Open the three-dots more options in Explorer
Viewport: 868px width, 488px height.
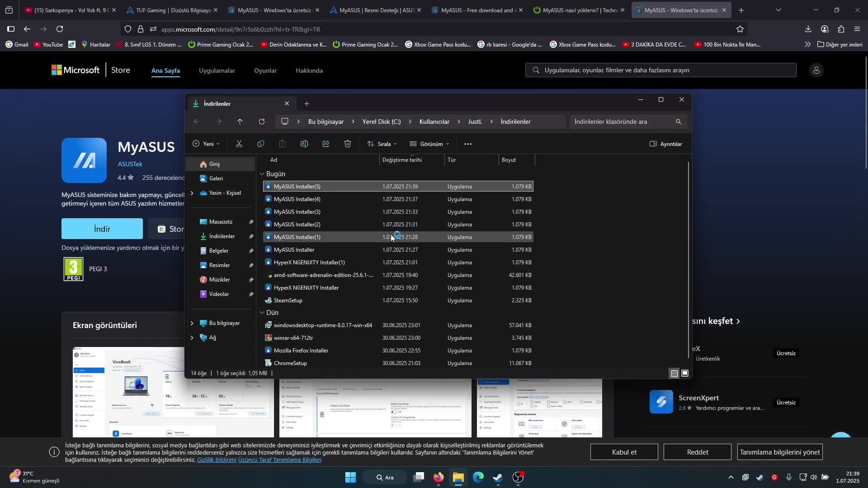(468, 144)
